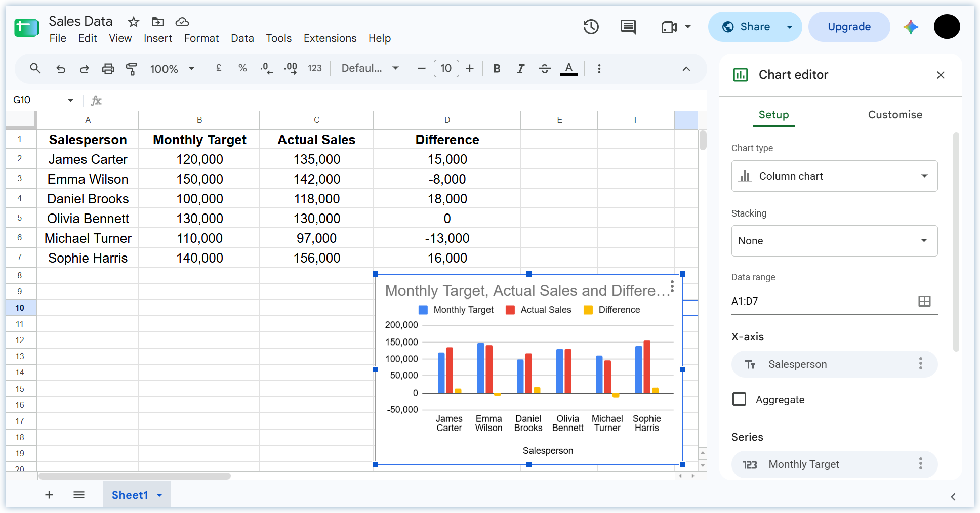Open the name box dropdown arrow
The width and height of the screenshot is (980, 513).
[70, 100]
